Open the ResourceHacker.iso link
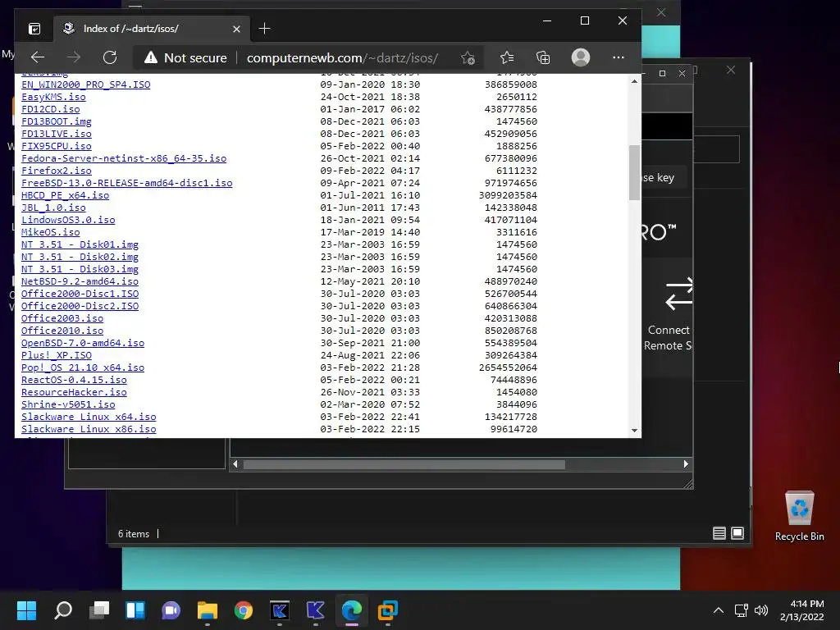This screenshot has height=630, width=840. coord(74,393)
